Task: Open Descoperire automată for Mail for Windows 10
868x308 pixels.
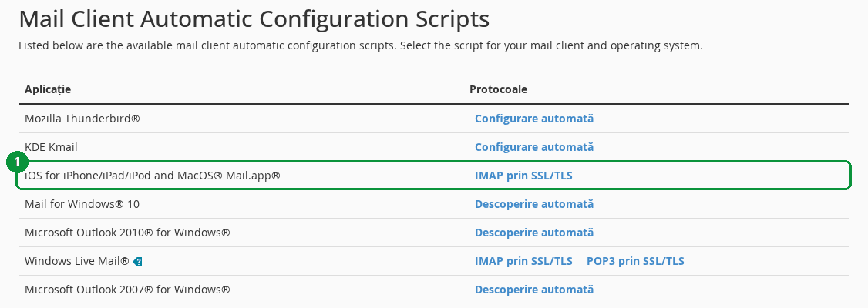Action: click(533, 204)
